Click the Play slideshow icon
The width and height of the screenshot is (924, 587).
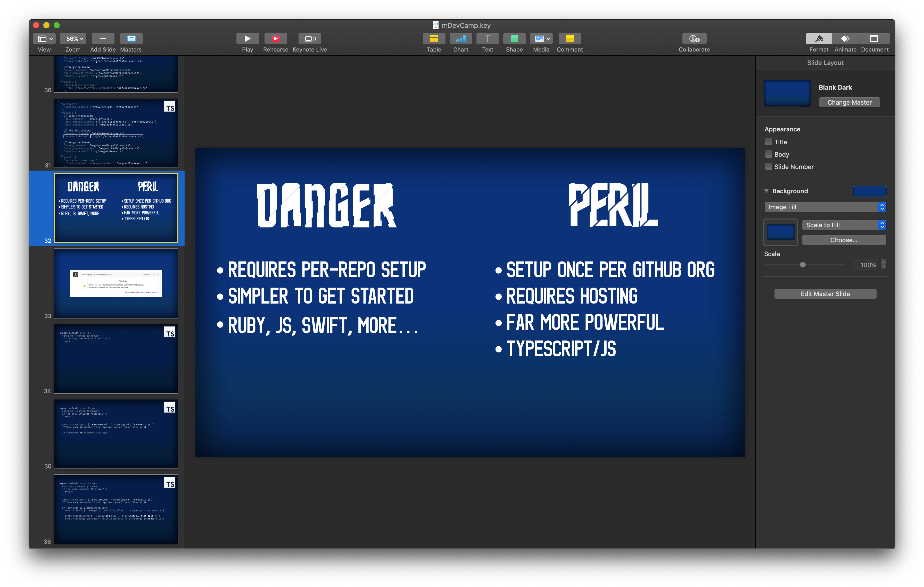point(247,39)
